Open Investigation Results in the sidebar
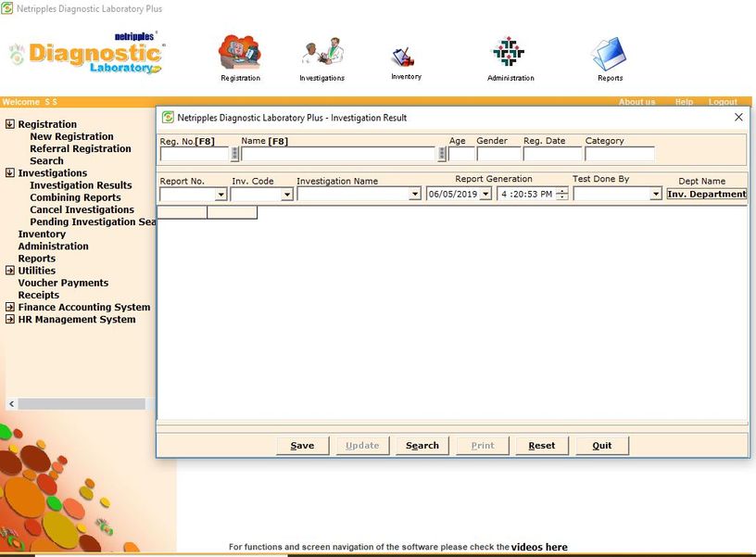Image resolution: width=756 pixels, height=557 pixels. click(x=81, y=185)
